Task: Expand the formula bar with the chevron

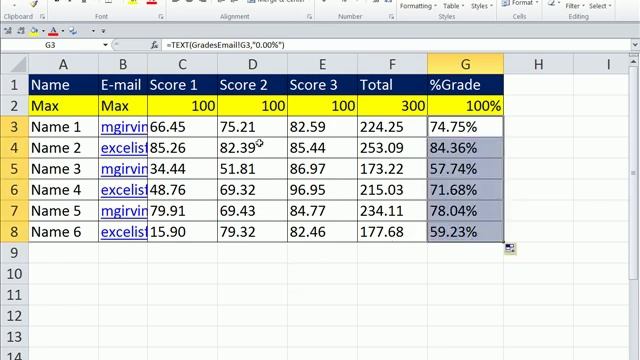Action: (635, 44)
